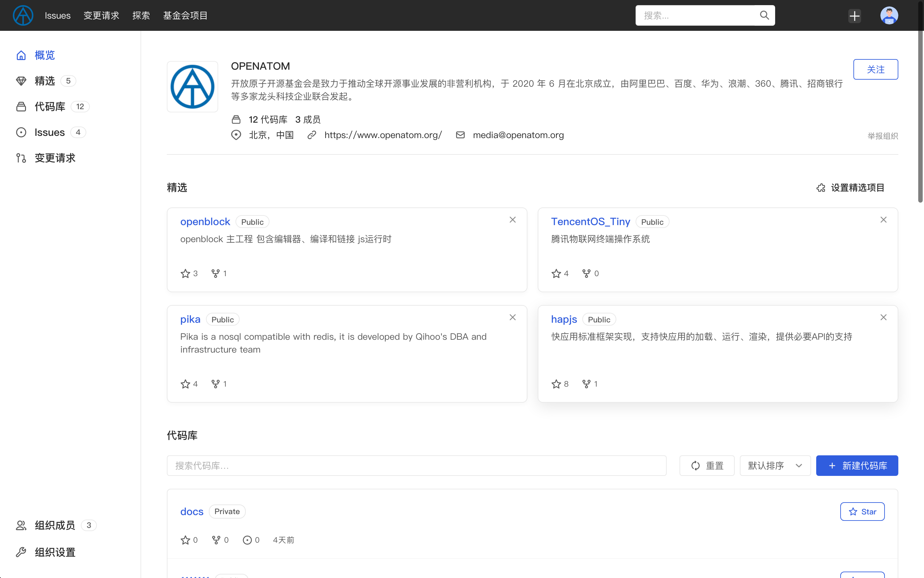The image size is (924, 578).
Task: Focus the 搜索代码库 input field
Action: click(x=416, y=466)
